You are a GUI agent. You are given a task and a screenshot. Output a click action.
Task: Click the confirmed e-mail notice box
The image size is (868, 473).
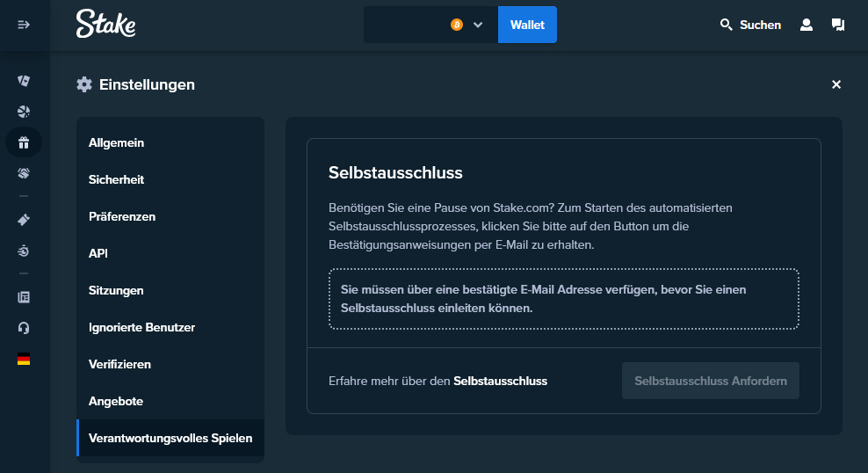pyautogui.click(x=563, y=299)
